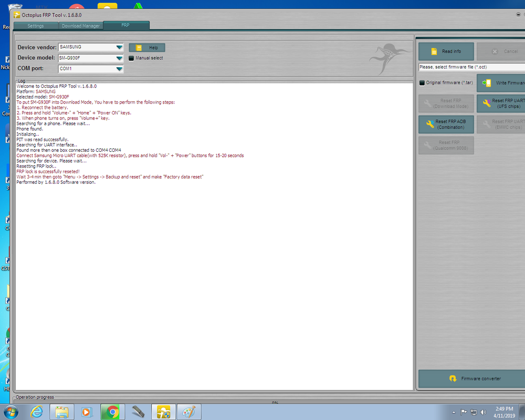The width and height of the screenshot is (525, 420).
Task: Click the Help button
Action: coord(147,48)
